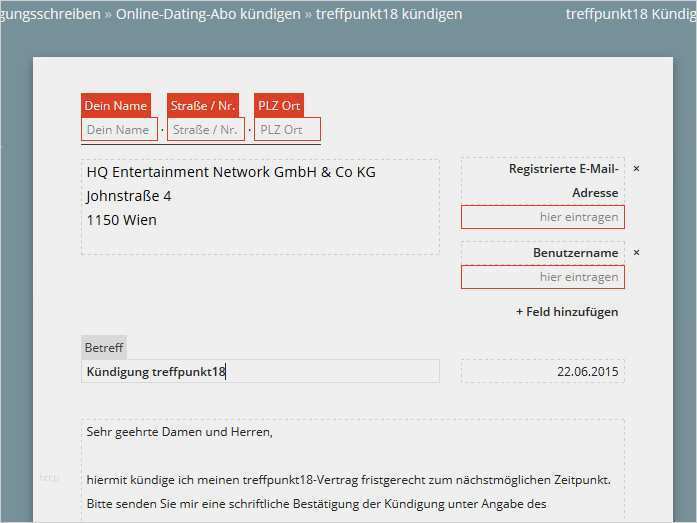Remove the Benutzername field

(x=636, y=253)
